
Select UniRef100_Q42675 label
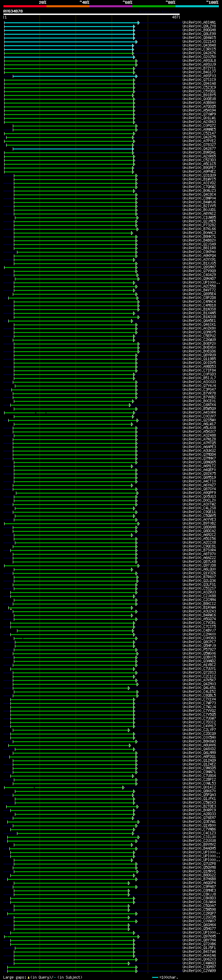199,137
